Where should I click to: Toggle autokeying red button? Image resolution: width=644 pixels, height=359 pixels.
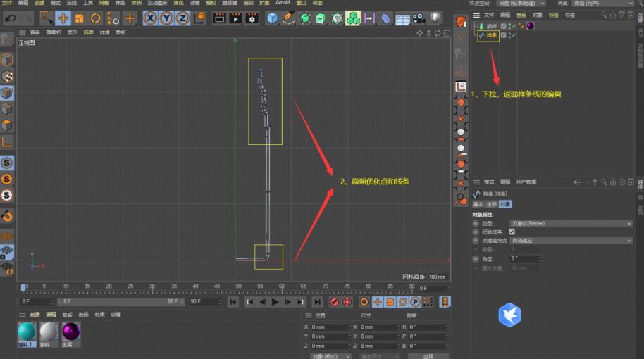347,303
